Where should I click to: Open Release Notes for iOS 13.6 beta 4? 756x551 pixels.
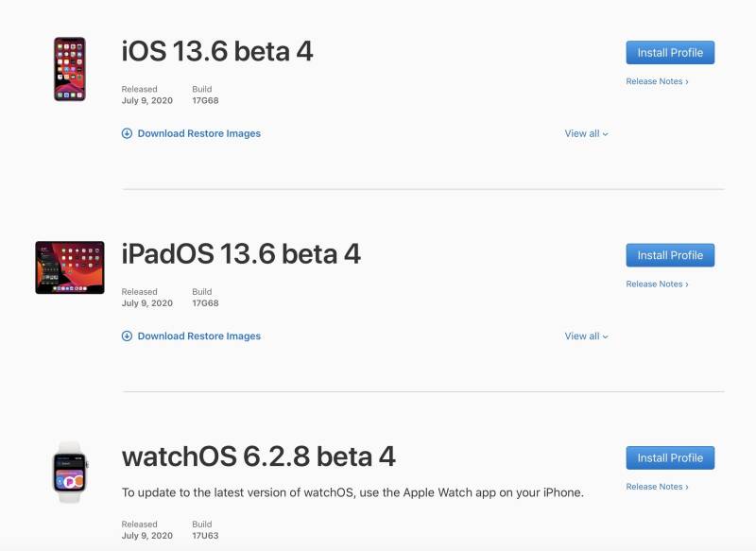[657, 81]
